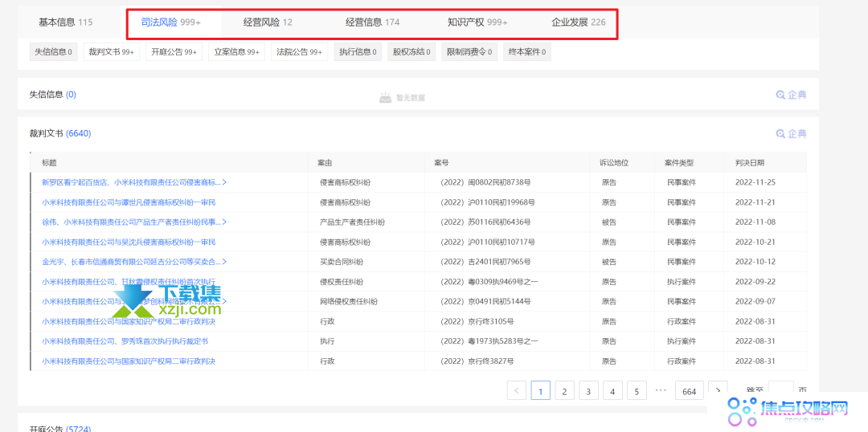Screen dimensions: 868x432
Task: Click the 开庭公告 (5724) section heading
Action: click(60, 428)
